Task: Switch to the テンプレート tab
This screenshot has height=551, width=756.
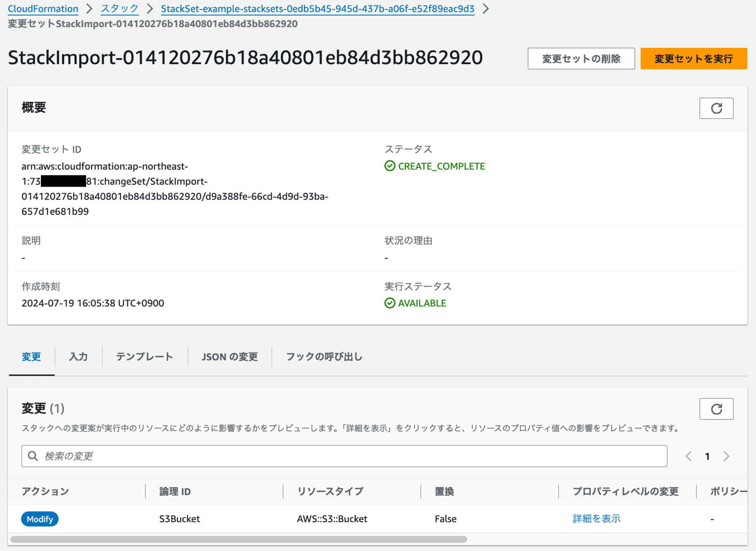Action: click(144, 357)
